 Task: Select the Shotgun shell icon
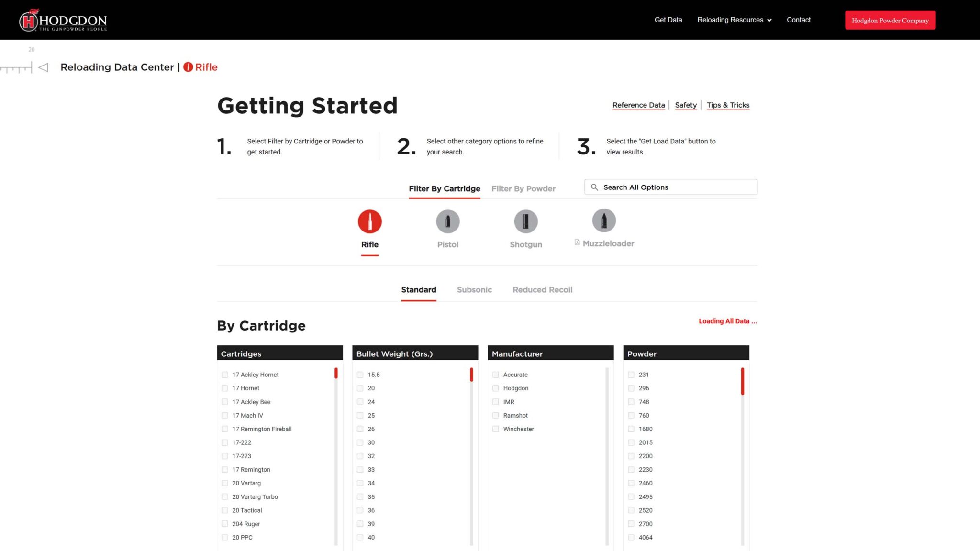525,221
